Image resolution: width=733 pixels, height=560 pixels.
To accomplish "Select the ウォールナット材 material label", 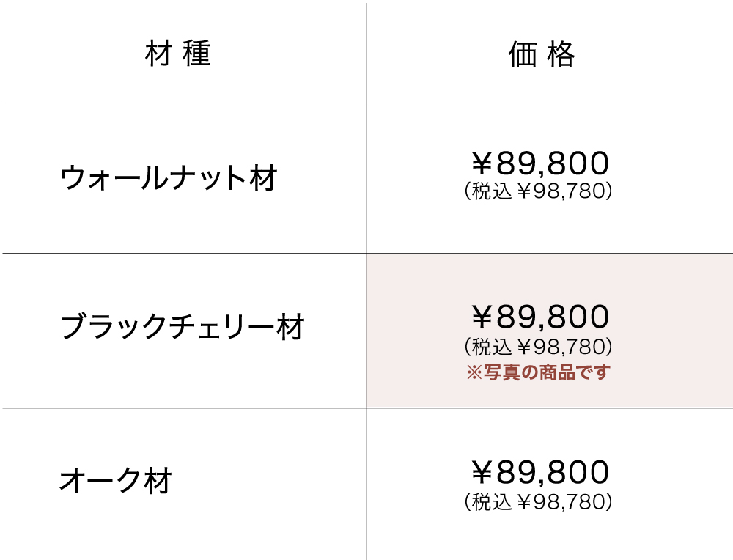I will (x=169, y=177).
